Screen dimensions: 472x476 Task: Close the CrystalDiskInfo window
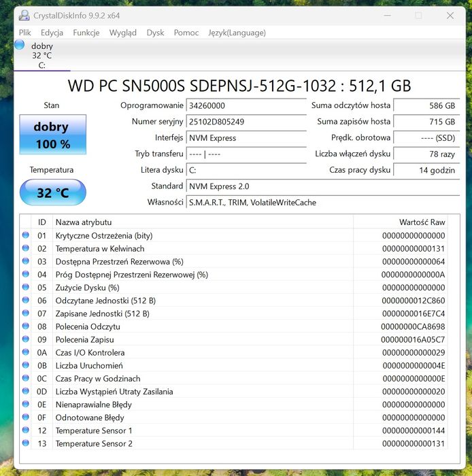tap(450, 16)
